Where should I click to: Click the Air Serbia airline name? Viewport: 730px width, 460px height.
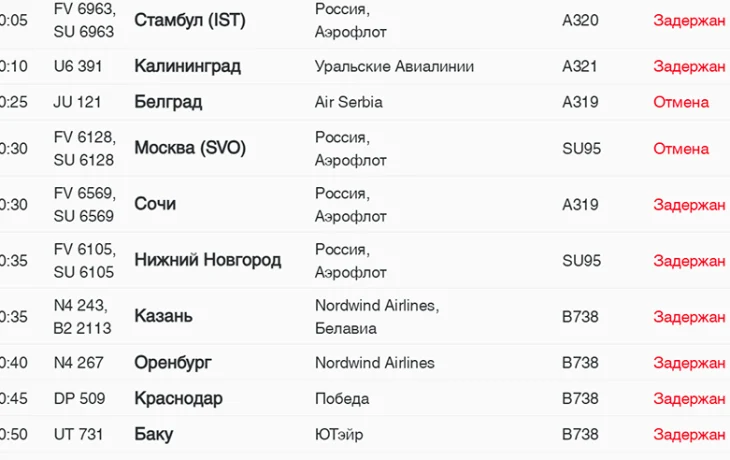click(348, 102)
